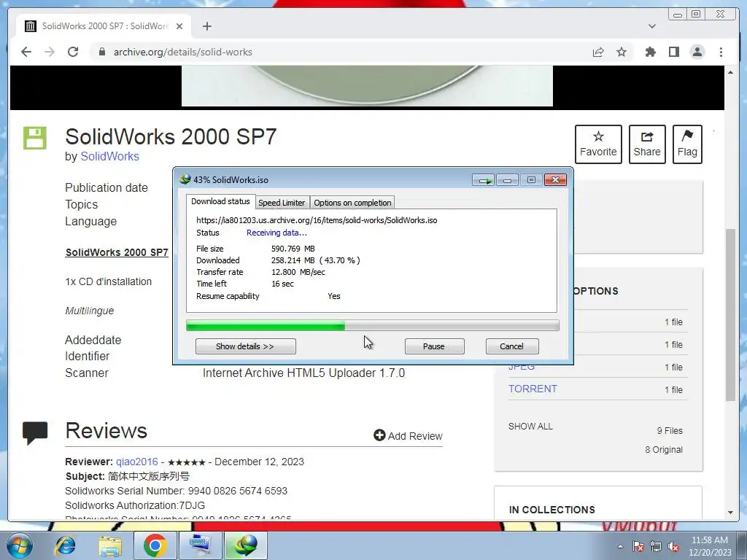Viewport: 747px width, 560px height.
Task: Click SHOW ALL download files
Action: coord(530,426)
